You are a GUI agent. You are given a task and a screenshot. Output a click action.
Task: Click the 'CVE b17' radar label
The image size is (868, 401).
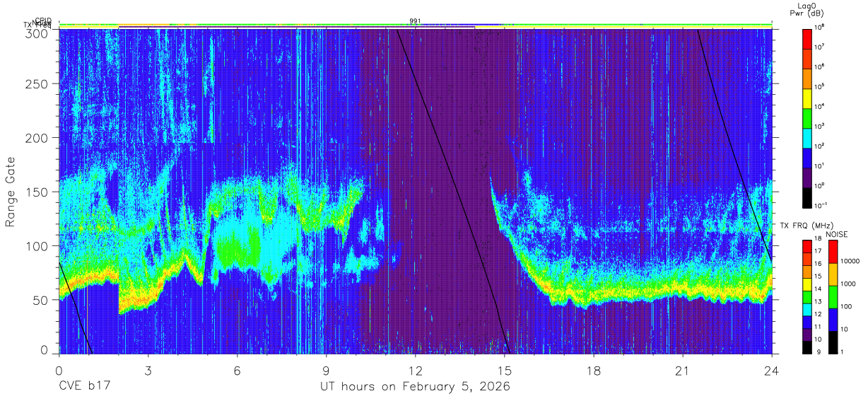click(84, 387)
